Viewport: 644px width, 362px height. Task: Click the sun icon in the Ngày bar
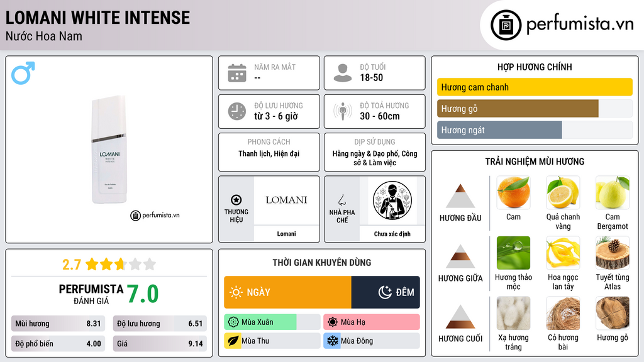[236, 292]
